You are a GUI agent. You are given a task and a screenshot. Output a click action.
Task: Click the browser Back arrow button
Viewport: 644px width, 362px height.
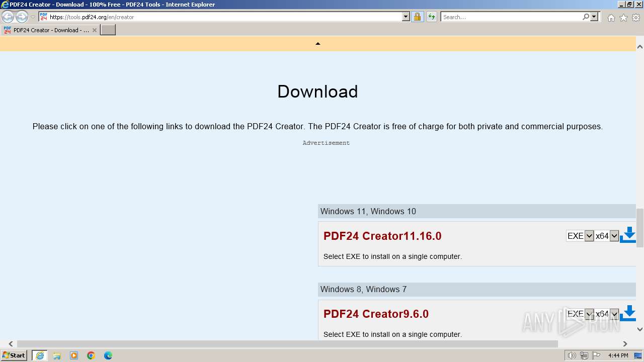[8, 17]
